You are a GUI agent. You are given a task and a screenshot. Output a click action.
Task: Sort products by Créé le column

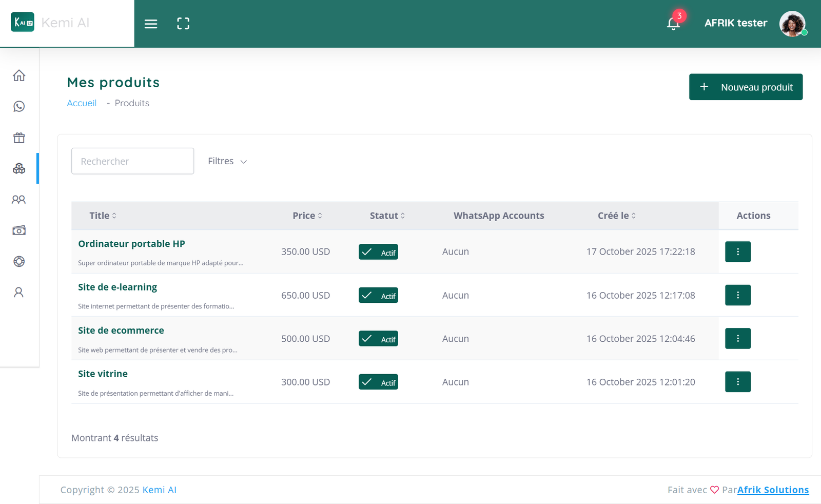tap(617, 216)
